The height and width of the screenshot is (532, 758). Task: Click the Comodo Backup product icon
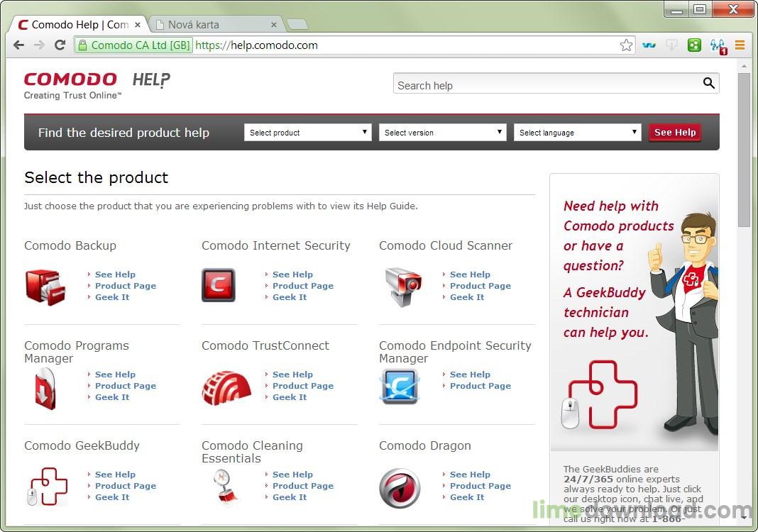click(x=45, y=286)
